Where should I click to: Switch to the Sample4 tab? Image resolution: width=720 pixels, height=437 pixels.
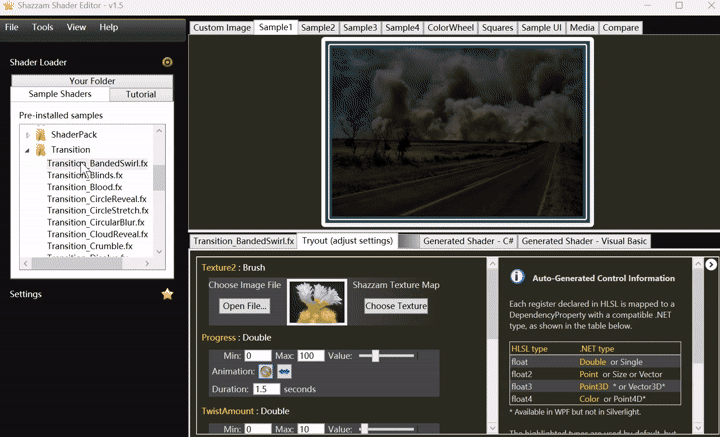coord(402,28)
